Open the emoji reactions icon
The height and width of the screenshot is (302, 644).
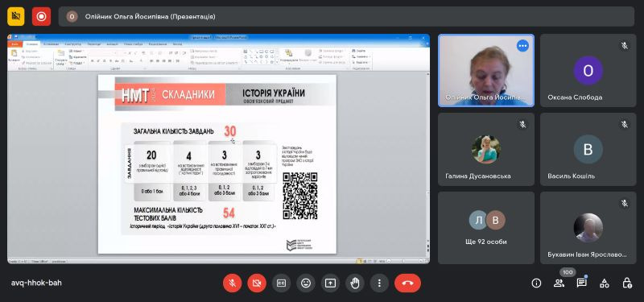pyautogui.click(x=306, y=283)
